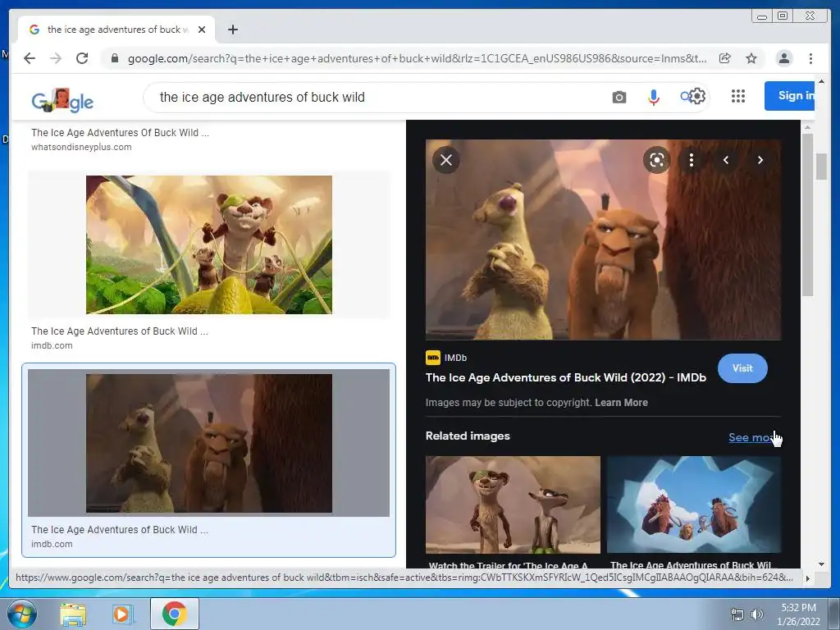Open the large Sid and Diego preview image
The image size is (840, 630).
click(x=603, y=240)
